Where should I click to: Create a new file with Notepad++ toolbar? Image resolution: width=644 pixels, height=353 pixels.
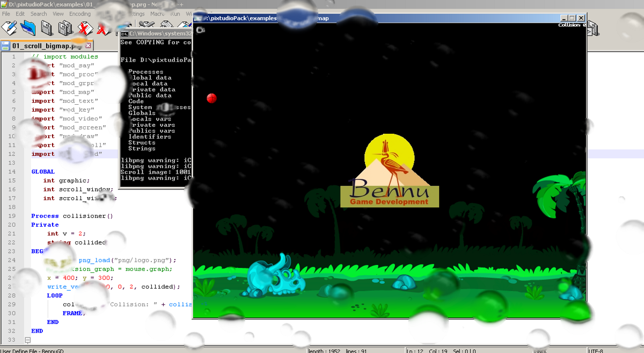(9, 27)
